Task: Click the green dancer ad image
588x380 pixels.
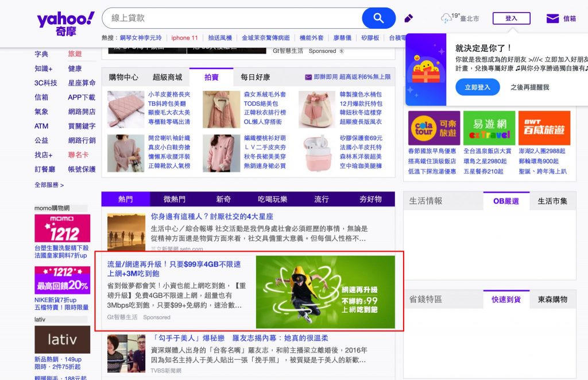Action: coord(326,292)
